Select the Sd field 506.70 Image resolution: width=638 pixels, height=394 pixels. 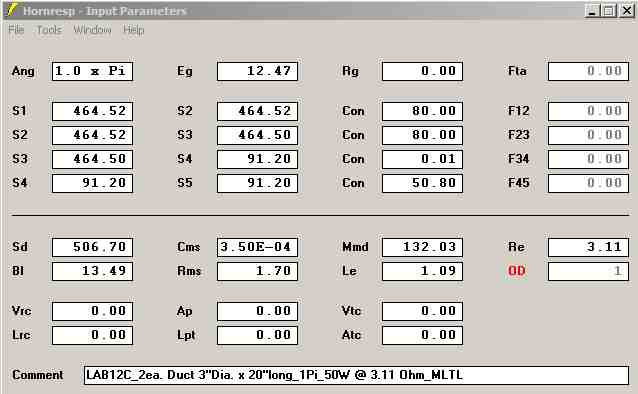92,247
